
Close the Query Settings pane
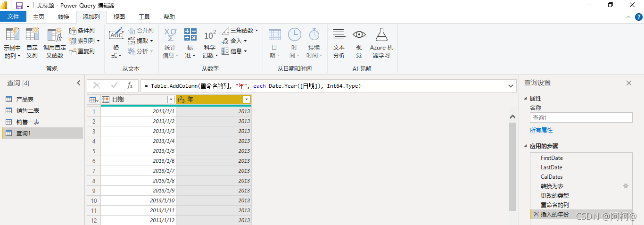pos(628,83)
